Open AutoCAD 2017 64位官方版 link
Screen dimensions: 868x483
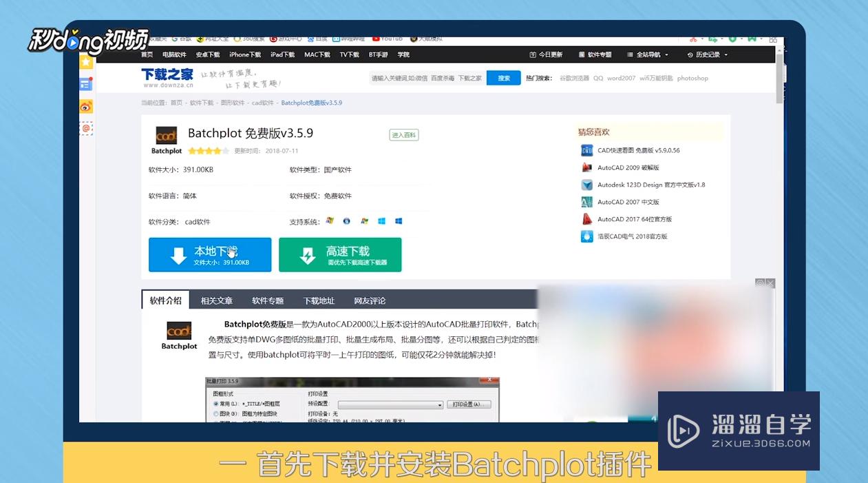[635, 219]
